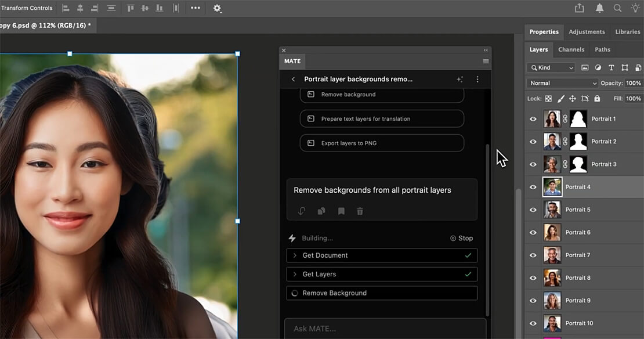The image size is (644, 339).
Task: Open the MATE panel hamburger menu
Action: tap(486, 62)
